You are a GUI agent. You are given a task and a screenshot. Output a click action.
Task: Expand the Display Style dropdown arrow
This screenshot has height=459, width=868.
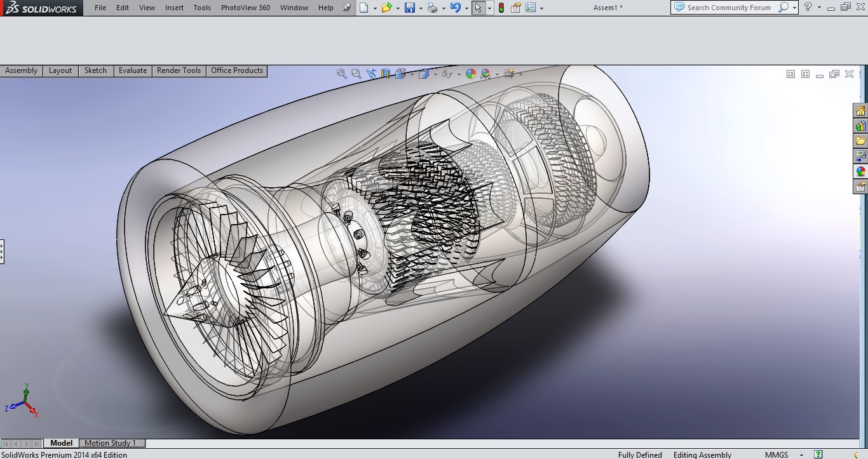coord(435,74)
